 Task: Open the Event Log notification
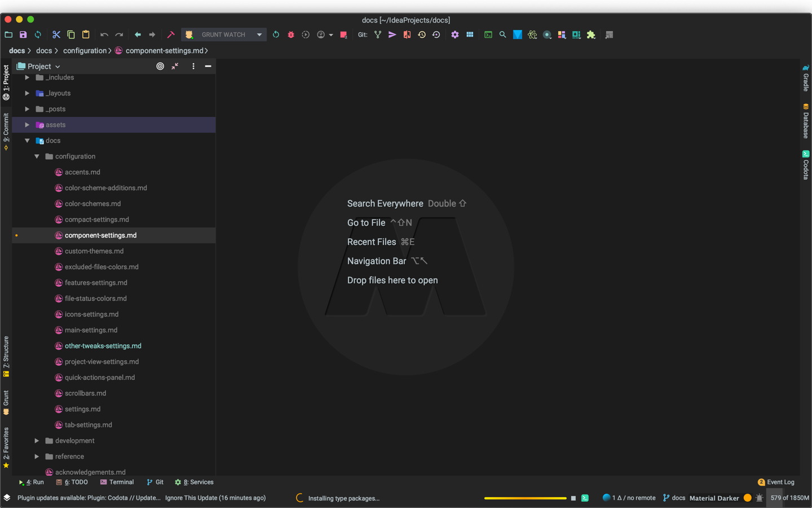pos(780,482)
